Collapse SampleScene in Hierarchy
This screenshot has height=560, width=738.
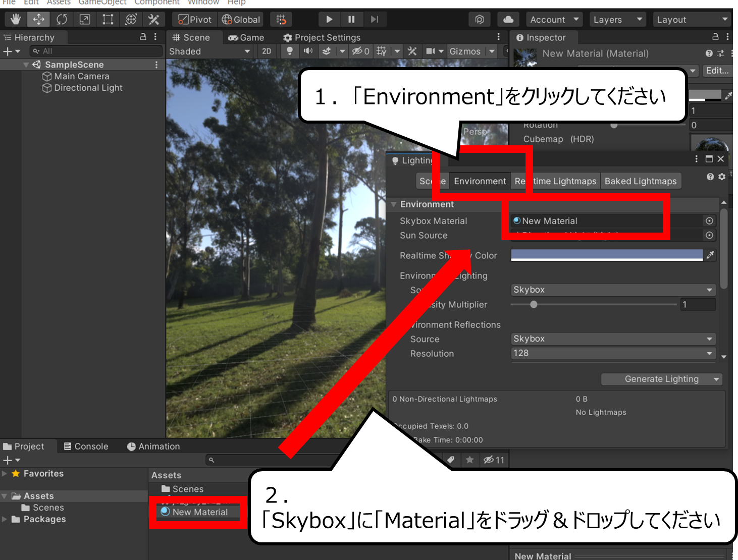click(x=26, y=65)
